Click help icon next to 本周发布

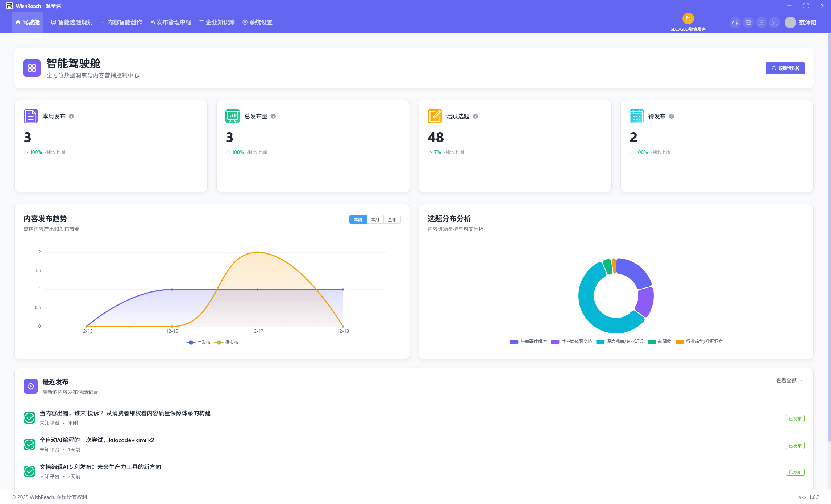click(x=71, y=116)
